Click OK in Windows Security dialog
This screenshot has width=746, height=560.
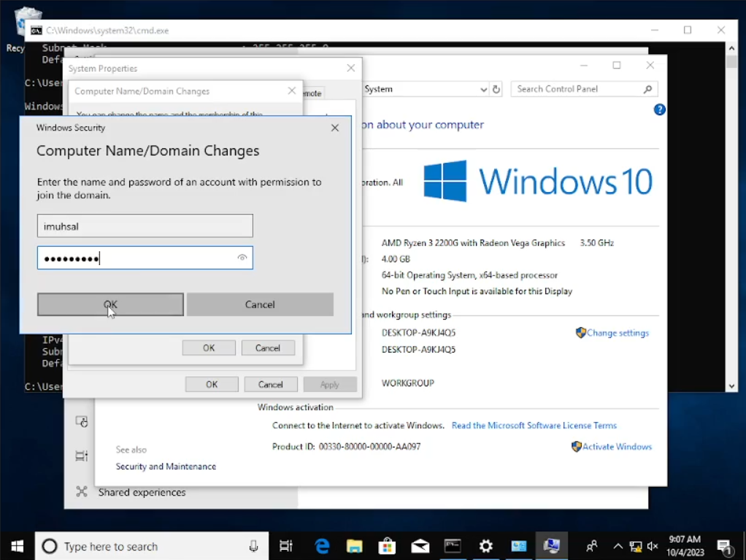[110, 304]
